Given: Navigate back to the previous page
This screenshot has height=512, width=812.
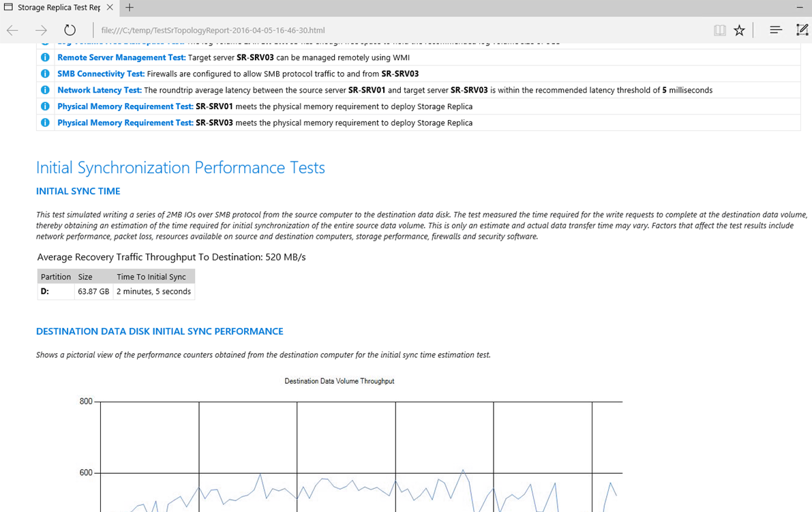Looking at the screenshot, I should coord(12,30).
